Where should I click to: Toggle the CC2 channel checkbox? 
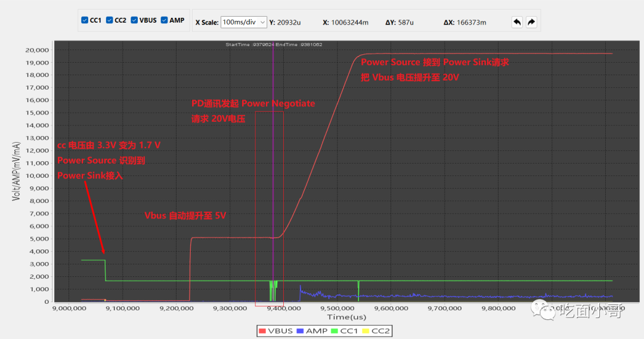(x=109, y=20)
